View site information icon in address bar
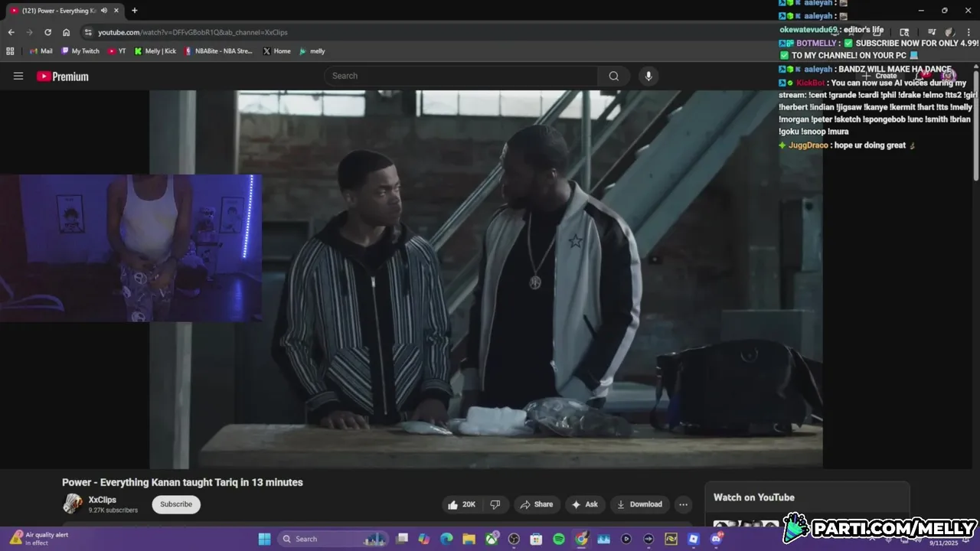 tap(88, 32)
